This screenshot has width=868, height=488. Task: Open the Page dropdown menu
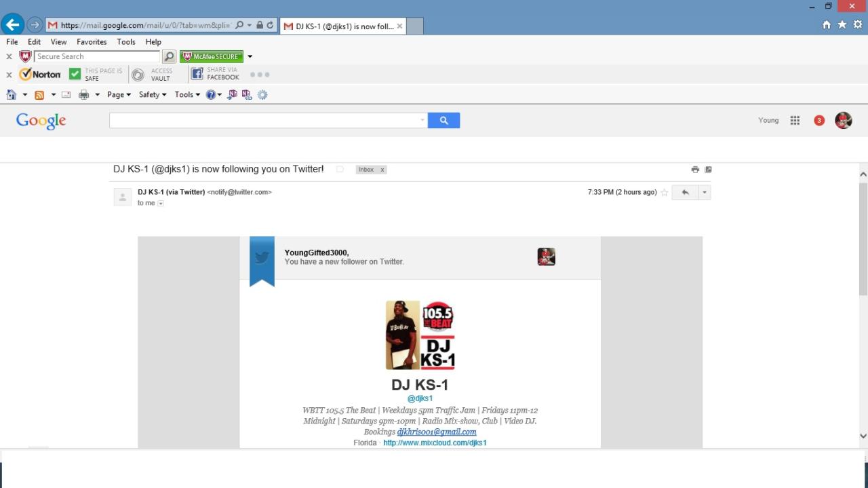pos(119,95)
